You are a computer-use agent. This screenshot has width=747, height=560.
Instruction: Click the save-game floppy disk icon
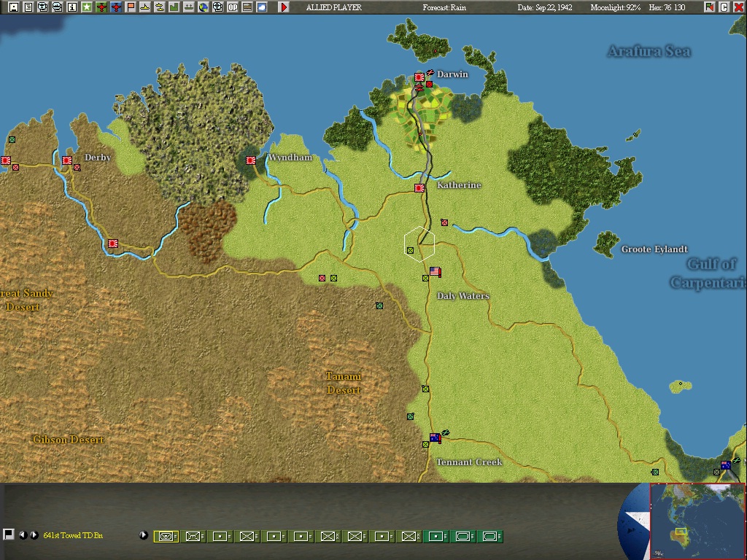(x=14, y=7)
